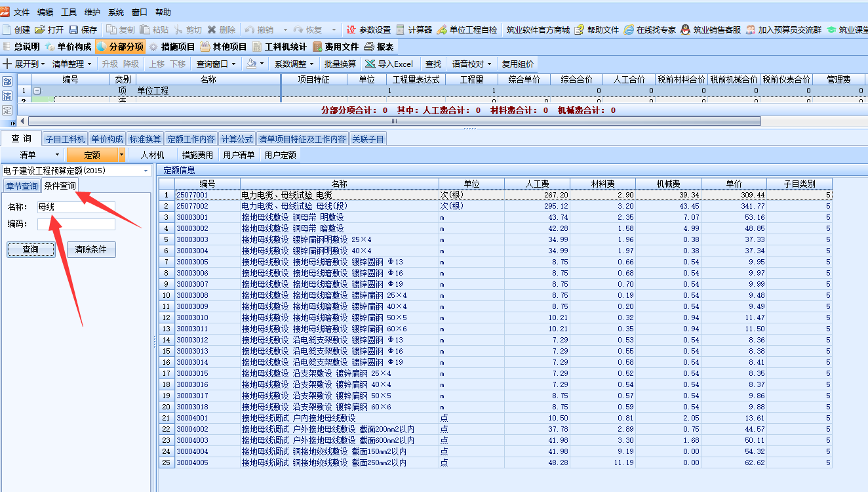Click the 名称 input field containing 母线
The height and width of the screenshot is (492, 868).
76,207
